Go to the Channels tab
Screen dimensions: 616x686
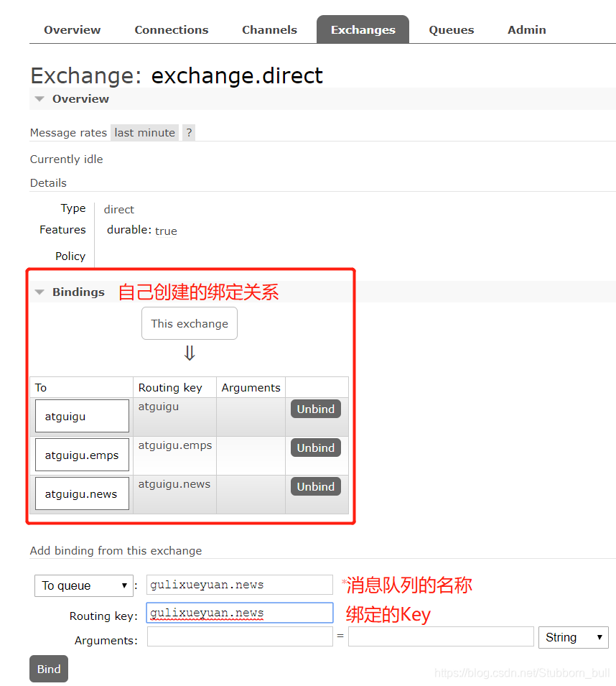tap(269, 29)
